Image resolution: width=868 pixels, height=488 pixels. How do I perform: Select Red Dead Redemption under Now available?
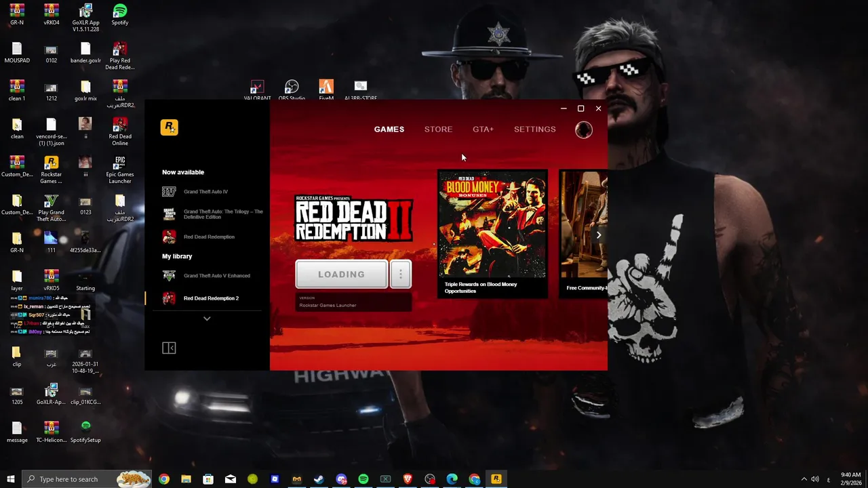(x=199, y=237)
